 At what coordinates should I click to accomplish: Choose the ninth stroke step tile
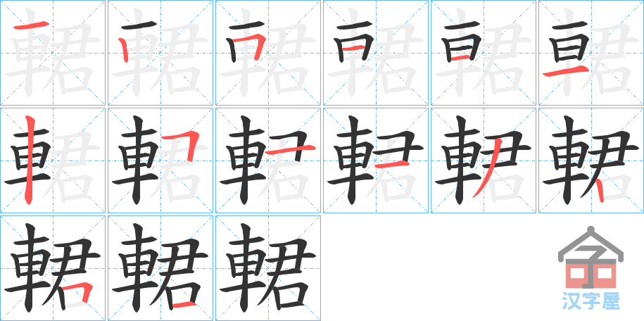pos(268,160)
